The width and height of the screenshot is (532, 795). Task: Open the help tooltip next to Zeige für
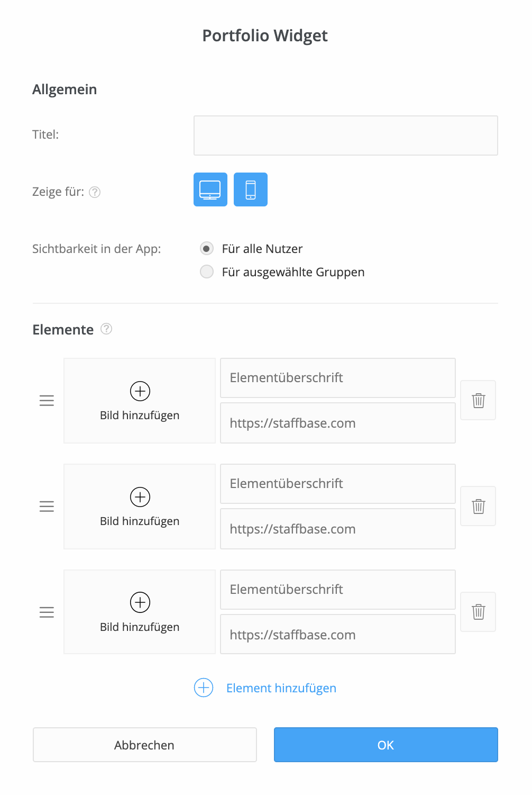pyautogui.click(x=97, y=192)
